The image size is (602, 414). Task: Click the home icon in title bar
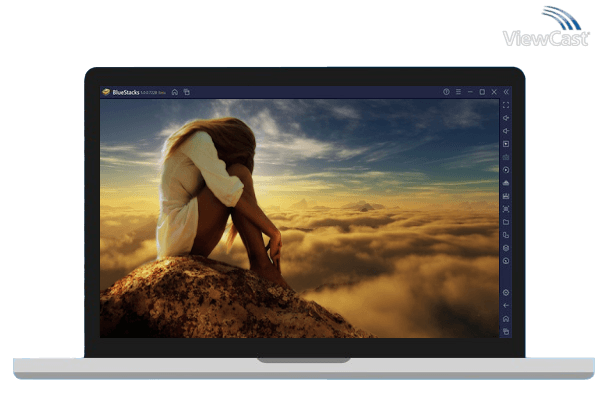point(175,92)
